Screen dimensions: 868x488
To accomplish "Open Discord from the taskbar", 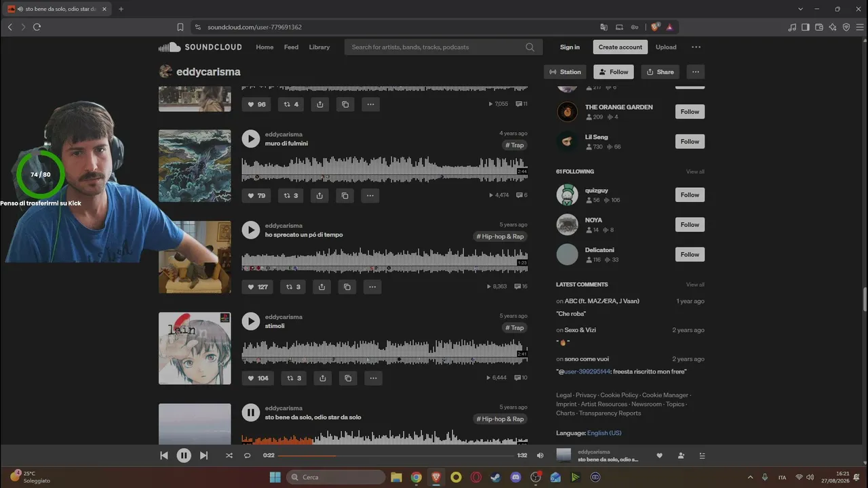I will [x=516, y=477].
